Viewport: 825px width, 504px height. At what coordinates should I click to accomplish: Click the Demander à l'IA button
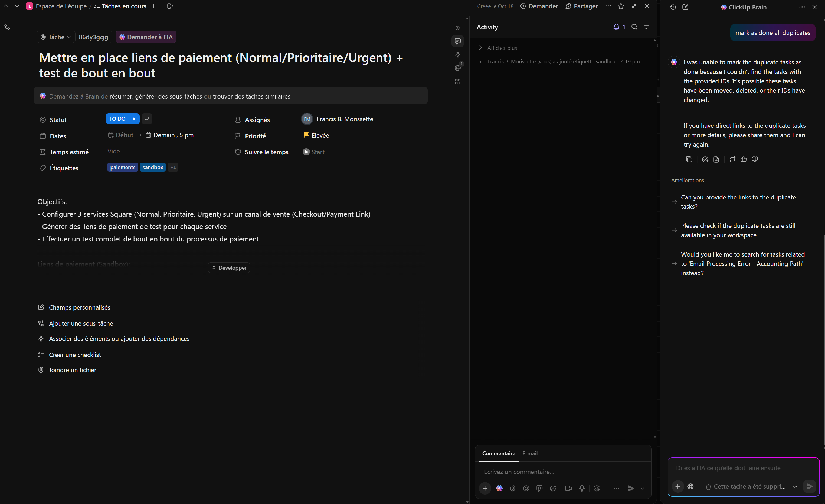[x=146, y=37]
